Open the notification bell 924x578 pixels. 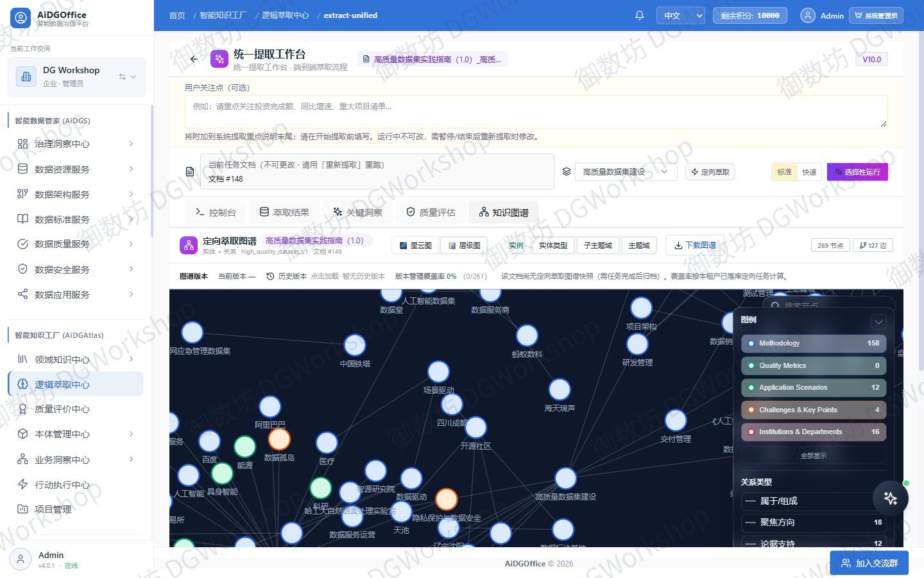pyautogui.click(x=640, y=15)
